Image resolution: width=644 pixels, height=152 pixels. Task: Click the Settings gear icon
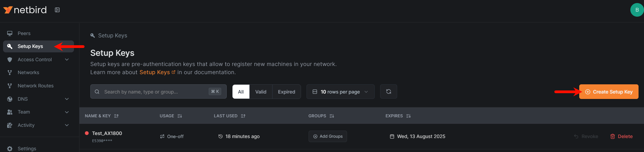pos(10,149)
